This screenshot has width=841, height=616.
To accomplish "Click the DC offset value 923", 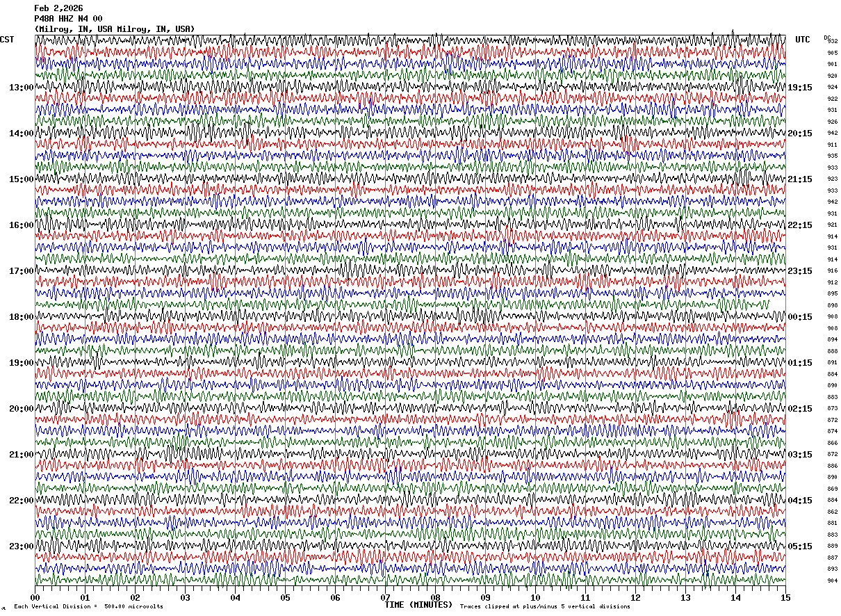I will 832,179.
